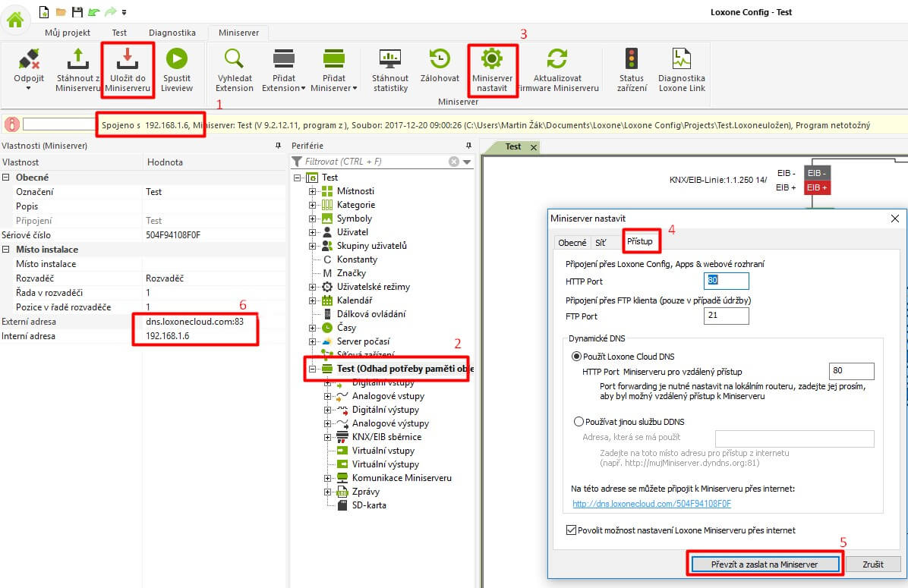
Task: Switch to the Síť tab
Action: [601, 243]
